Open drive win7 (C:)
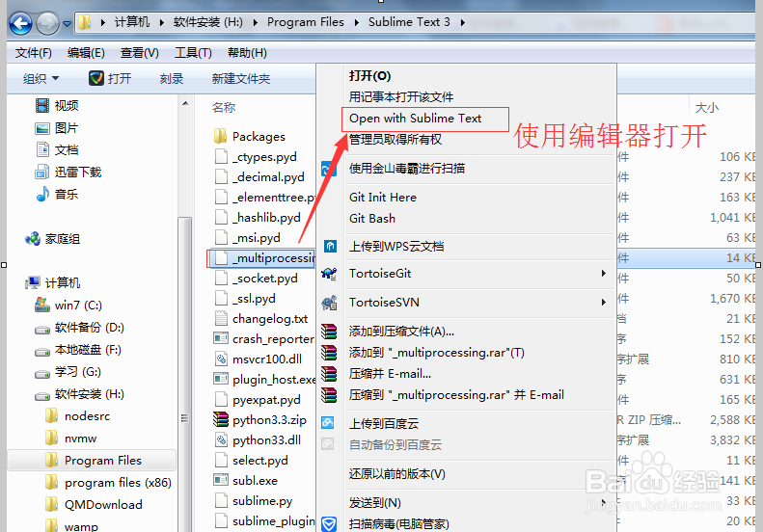The height and width of the screenshot is (532, 763). (x=68, y=305)
